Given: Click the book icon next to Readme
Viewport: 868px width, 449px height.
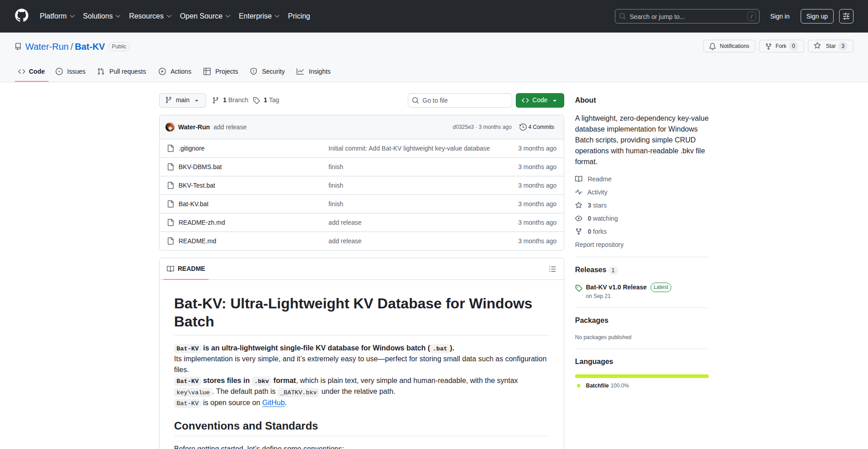Looking at the screenshot, I should (x=579, y=179).
